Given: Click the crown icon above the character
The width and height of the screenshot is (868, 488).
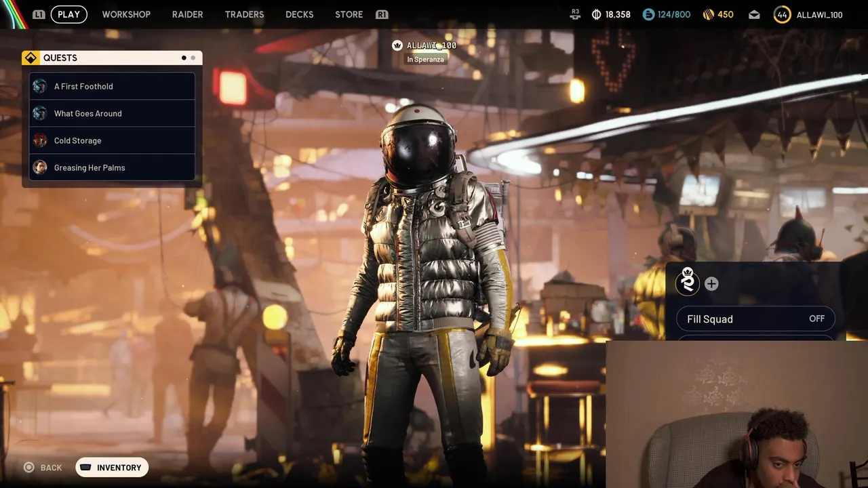Looking at the screenshot, I should click(x=397, y=45).
